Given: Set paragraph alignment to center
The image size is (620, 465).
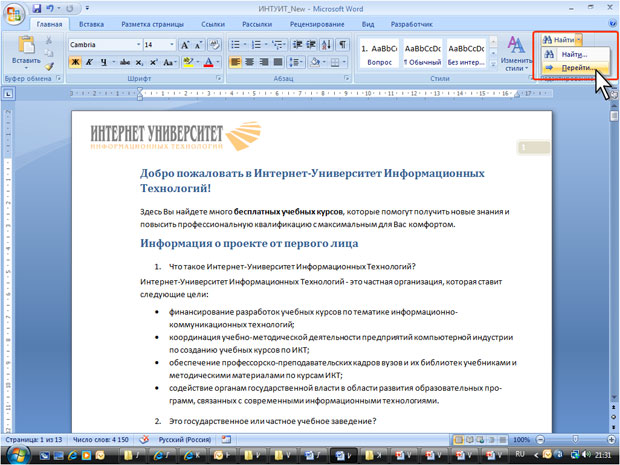Looking at the screenshot, I should [x=250, y=62].
